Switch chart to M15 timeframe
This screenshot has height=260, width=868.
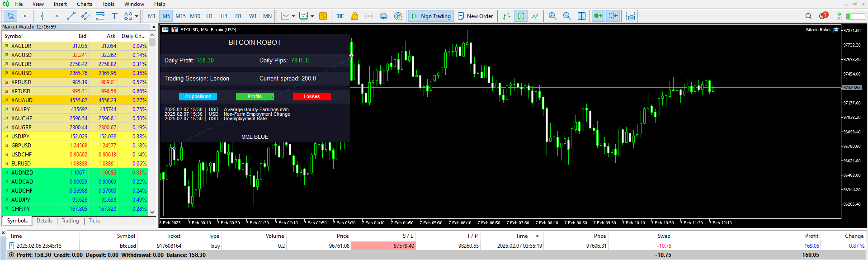tap(181, 16)
